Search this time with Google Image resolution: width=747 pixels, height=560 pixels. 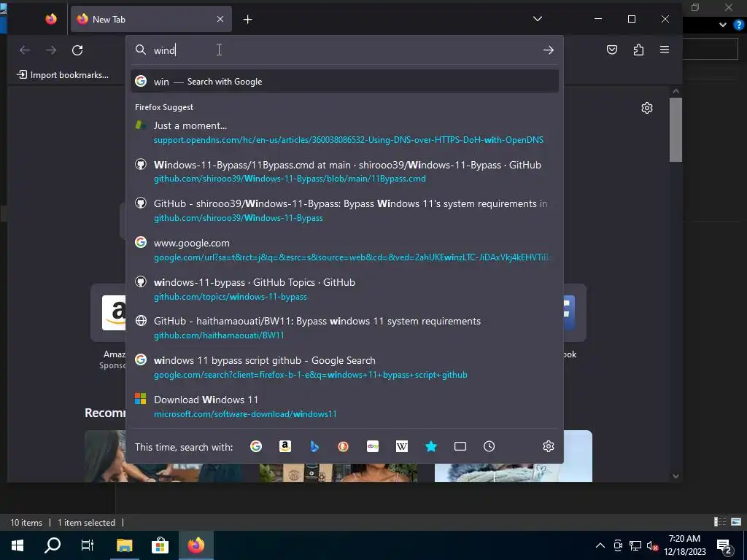(x=256, y=446)
